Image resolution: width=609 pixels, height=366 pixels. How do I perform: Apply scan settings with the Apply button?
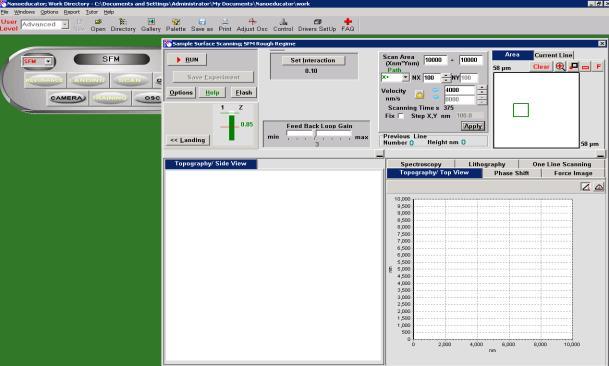pyautogui.click(x=473, y=126)
